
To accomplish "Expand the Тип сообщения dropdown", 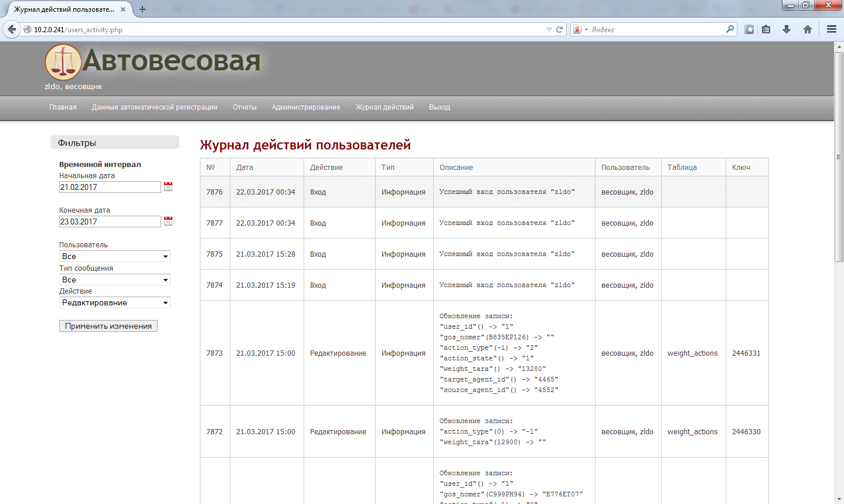I will coord(115,280).
